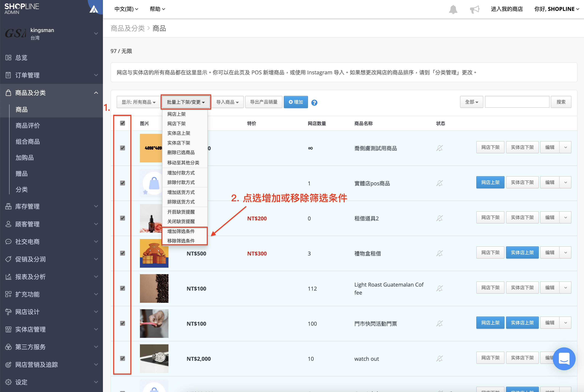Open the notification bell icon

tap(453, 9)
